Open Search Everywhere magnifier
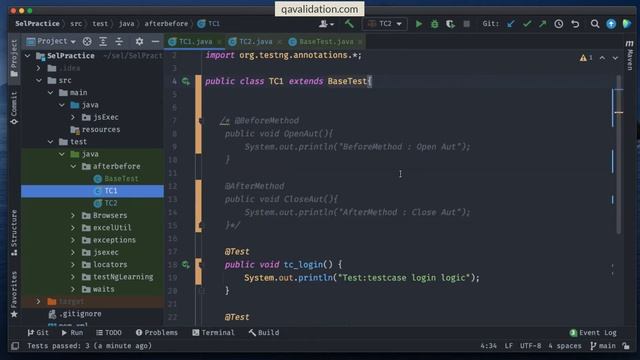Screen dimensions: 640x360 coord(595,24)
